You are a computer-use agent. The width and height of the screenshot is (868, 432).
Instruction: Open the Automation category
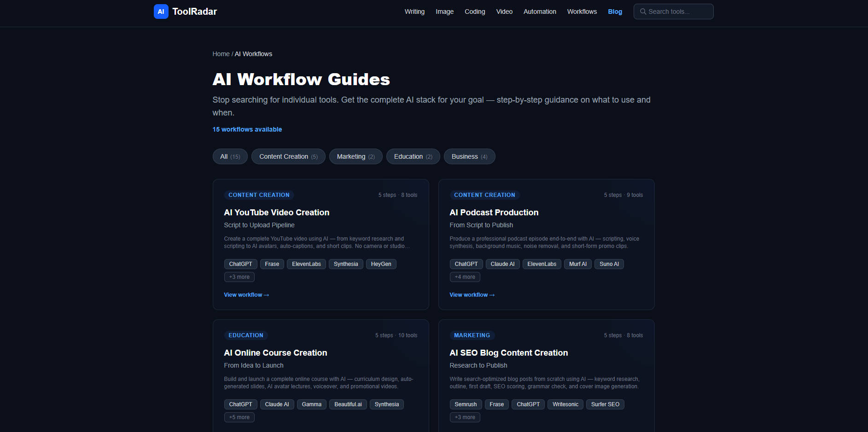[x=540, y=12]
